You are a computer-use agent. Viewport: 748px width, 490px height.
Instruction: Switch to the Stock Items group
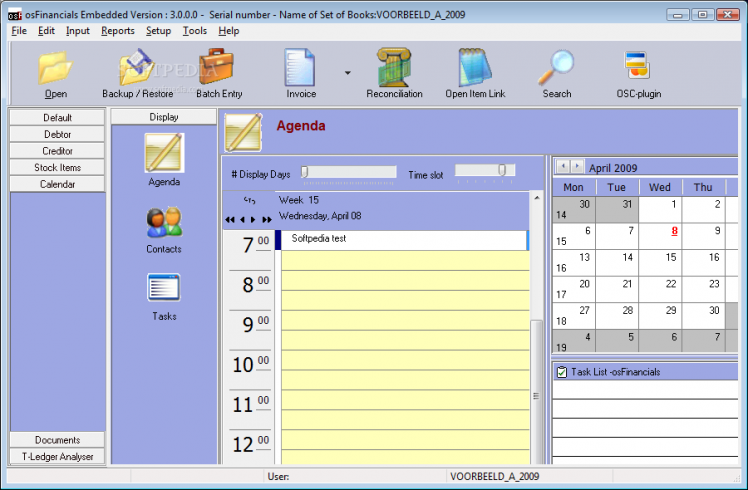coord(57,167)
